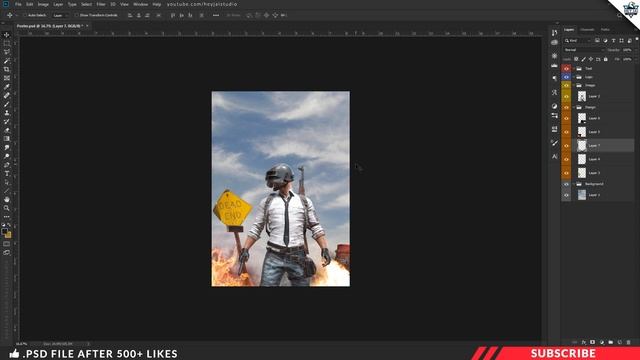This screenshot has width=640, height=360.
Task: Select the Lasso tool
Action: [7, 52]
